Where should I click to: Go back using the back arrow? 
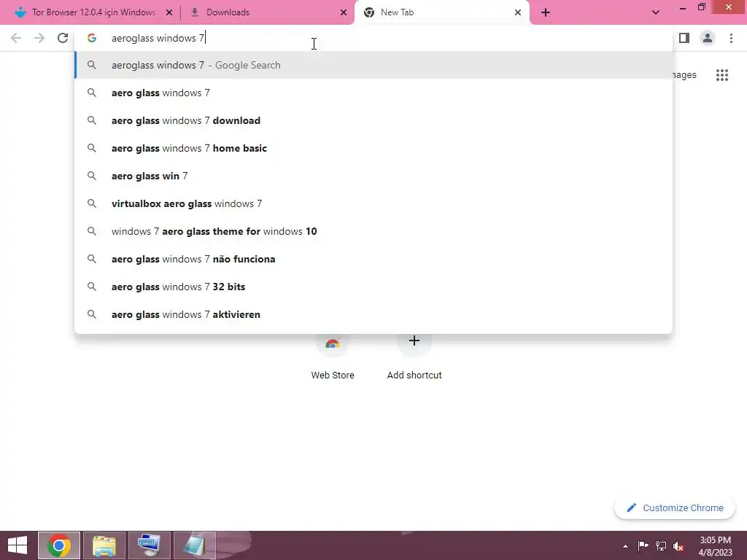(16, 38)
